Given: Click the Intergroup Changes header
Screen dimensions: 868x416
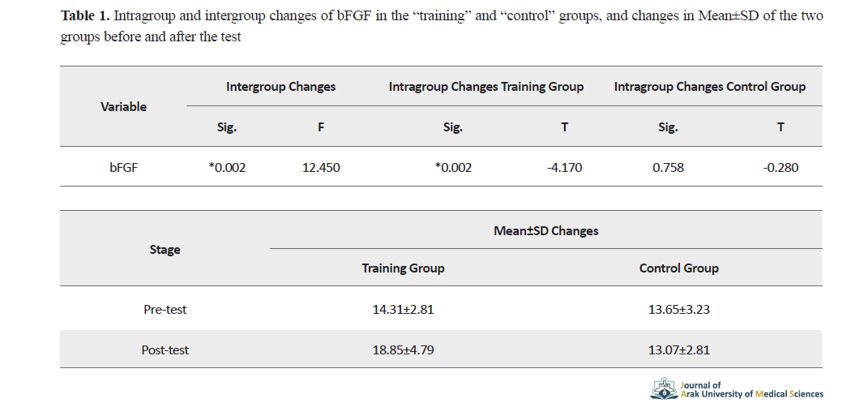Looking at the screenshot, I should click(x=280, y=87).
